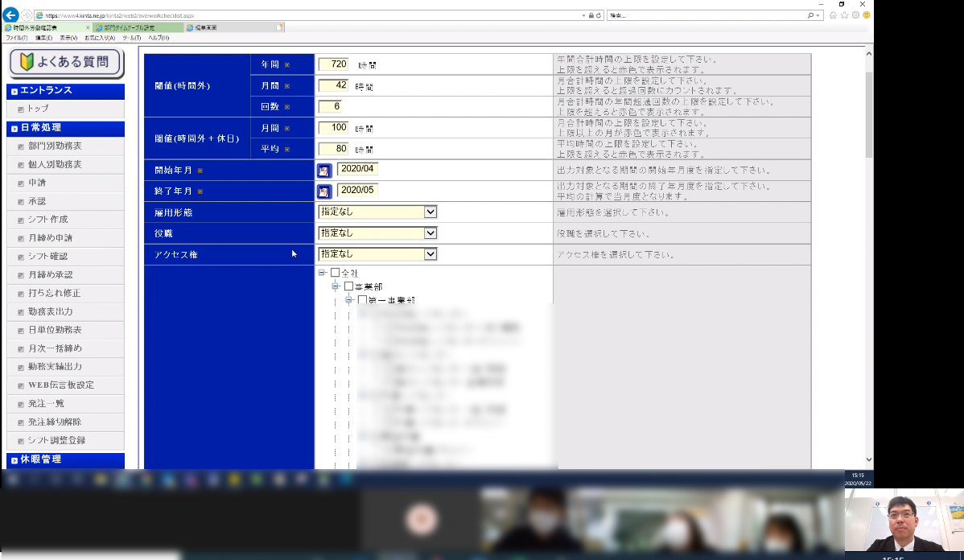Click the padlock security icon
This screenshot has width=964, height=560.
[591, 15]
